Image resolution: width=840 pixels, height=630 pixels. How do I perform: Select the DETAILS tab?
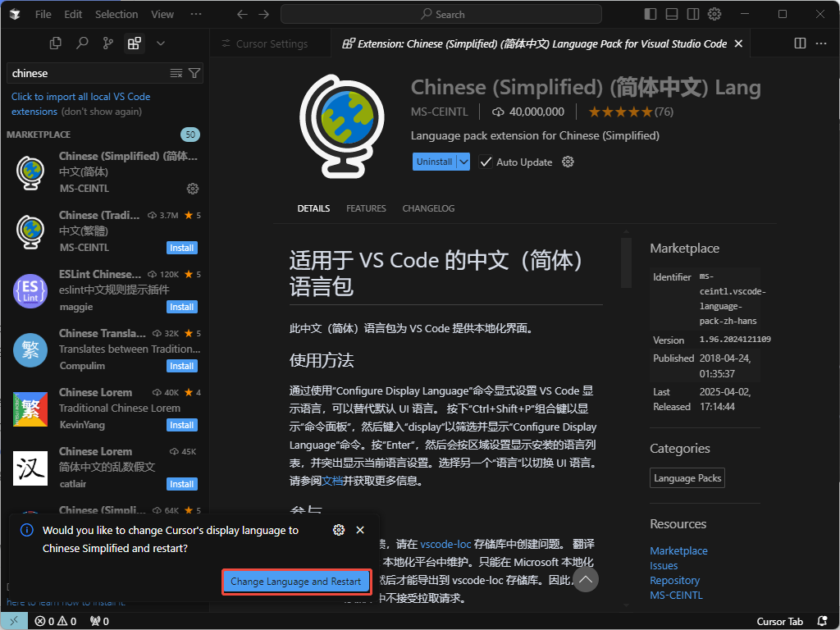point(313,208)
